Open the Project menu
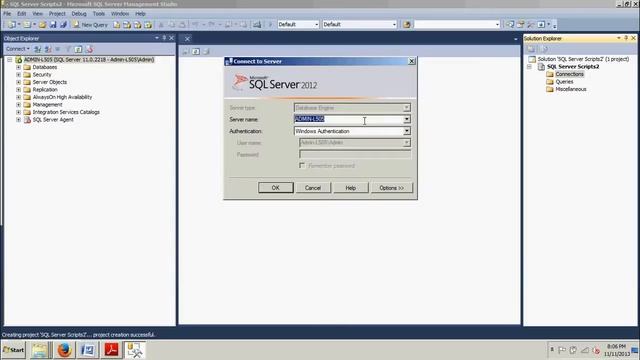 (57, 13)
